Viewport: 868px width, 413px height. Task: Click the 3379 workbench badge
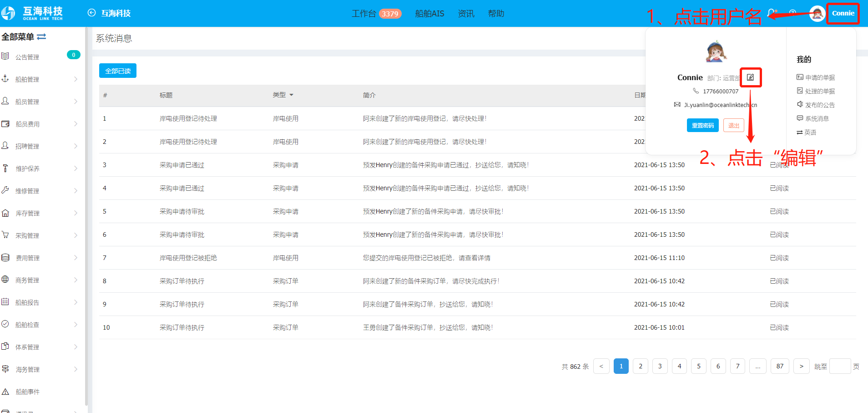(x=390, y=14)
